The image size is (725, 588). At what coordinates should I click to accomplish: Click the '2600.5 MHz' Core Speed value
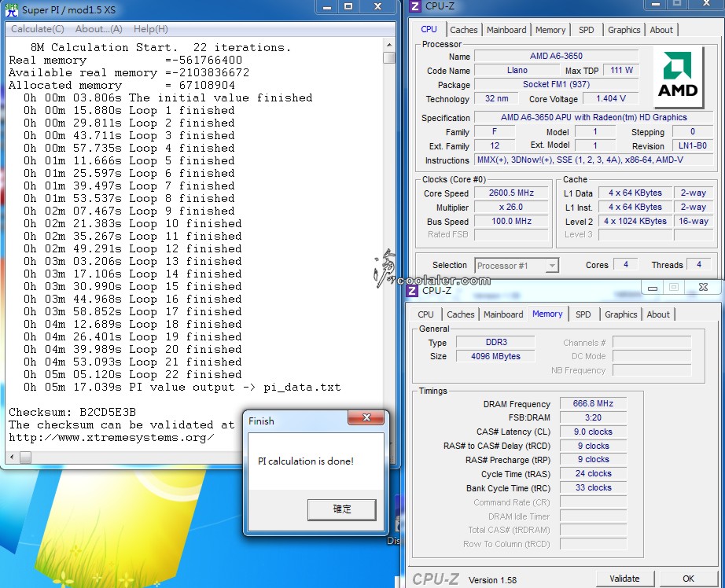point(511,193)
